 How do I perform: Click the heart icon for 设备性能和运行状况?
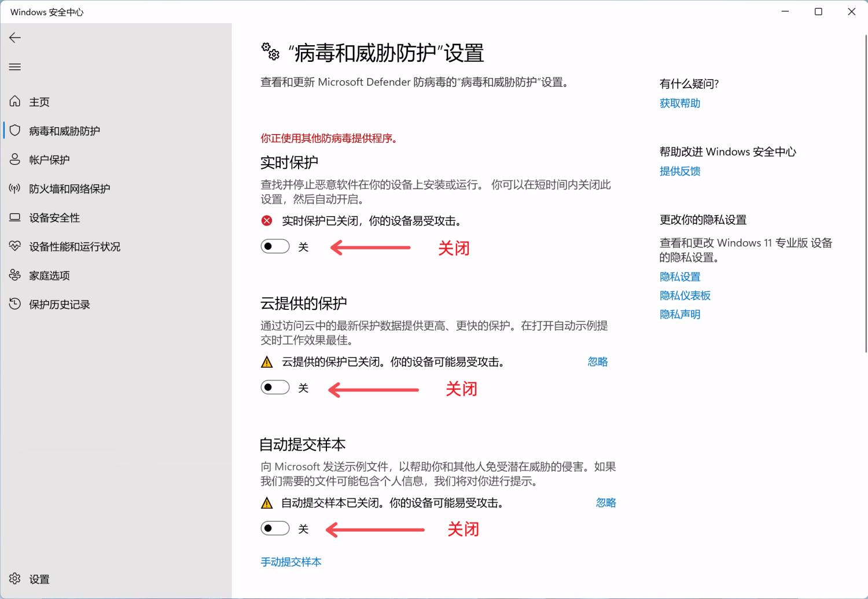click(x=15, y=246)
